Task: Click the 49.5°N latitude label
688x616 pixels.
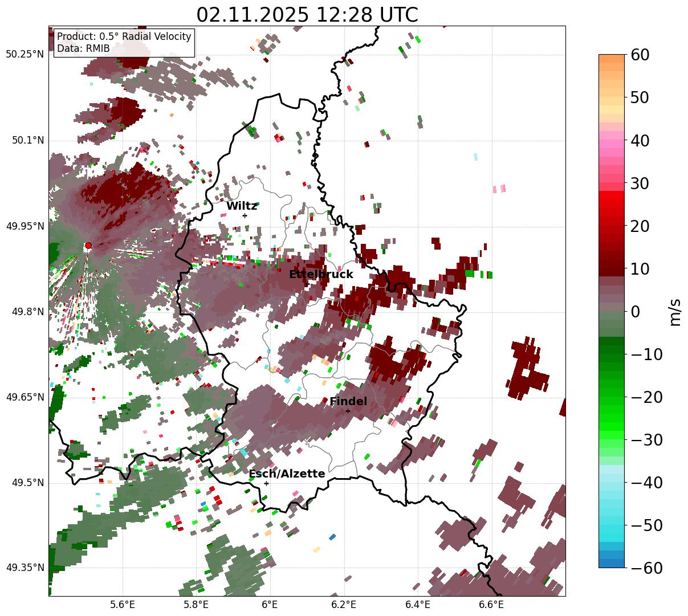Action: coord(27,483)
